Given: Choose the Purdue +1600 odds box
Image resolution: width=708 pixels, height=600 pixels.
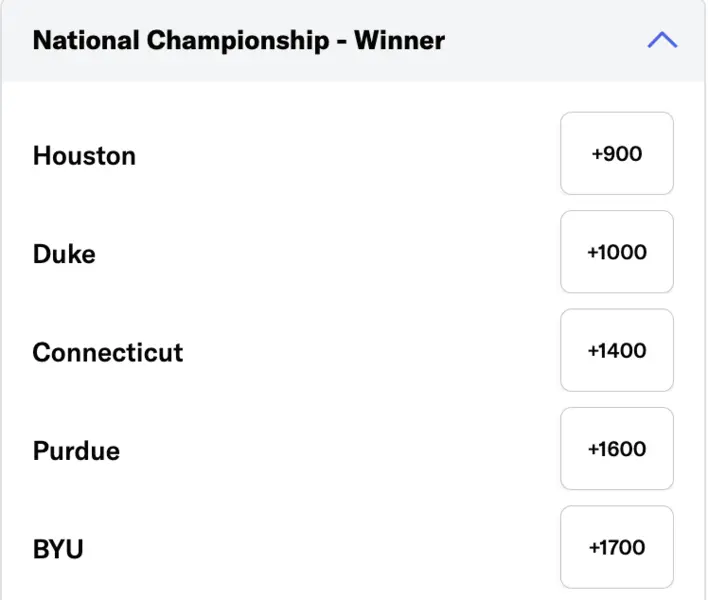Looking at the screenshot, I should point(616,448).
